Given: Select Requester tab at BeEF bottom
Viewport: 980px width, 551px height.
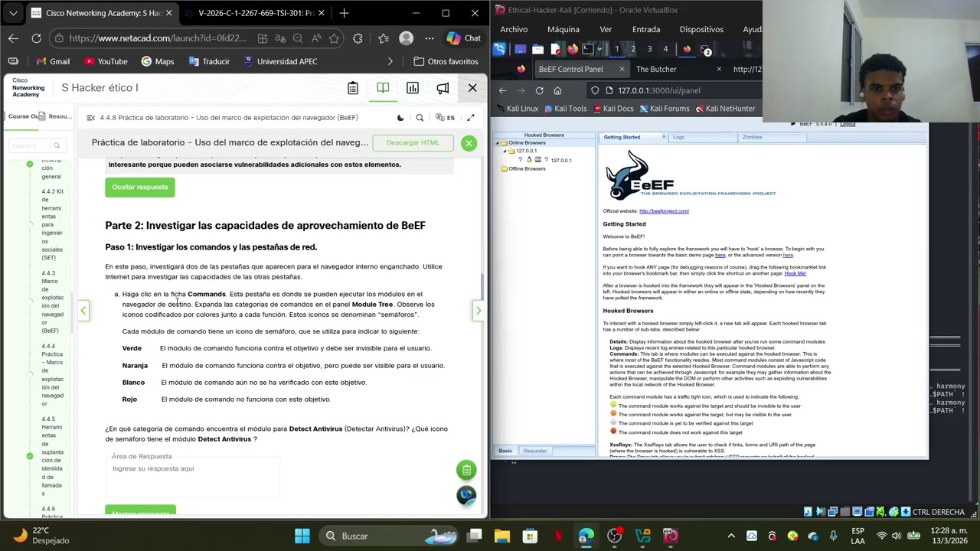Looking at the screenshot, I should [534, 451].
